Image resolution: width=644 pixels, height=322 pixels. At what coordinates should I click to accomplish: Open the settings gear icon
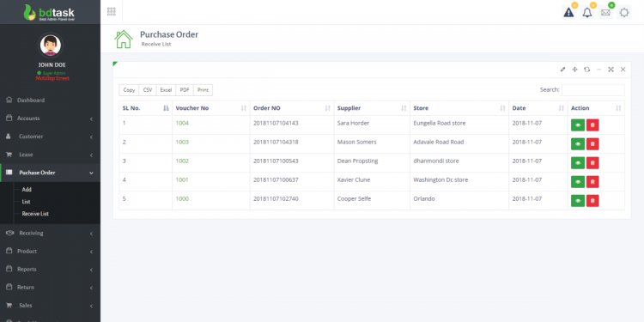coord(624,13)
